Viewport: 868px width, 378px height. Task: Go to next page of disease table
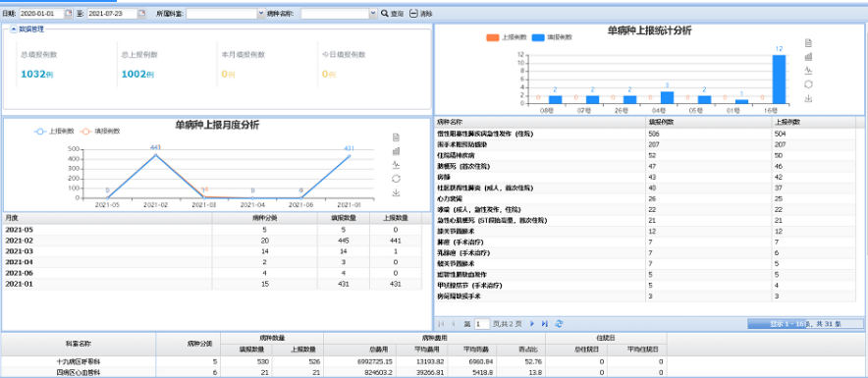point(532,324)
